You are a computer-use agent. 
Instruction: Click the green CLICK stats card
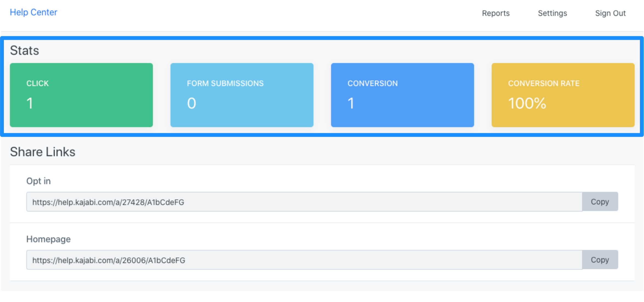click(x=81, y=95)
